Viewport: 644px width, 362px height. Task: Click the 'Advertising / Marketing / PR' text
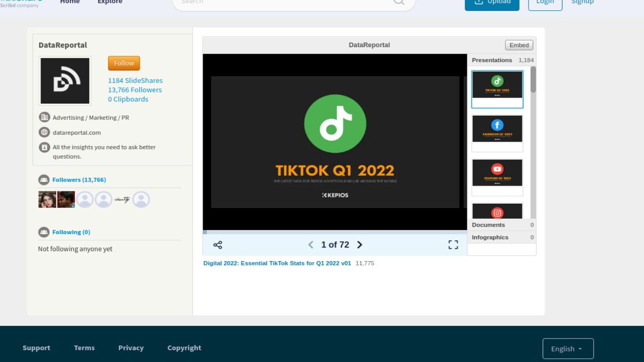pyautogui.click(x=91, y=117)
